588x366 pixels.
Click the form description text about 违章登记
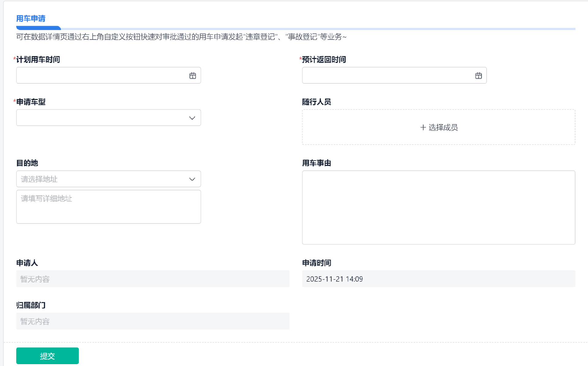point(181,37)
